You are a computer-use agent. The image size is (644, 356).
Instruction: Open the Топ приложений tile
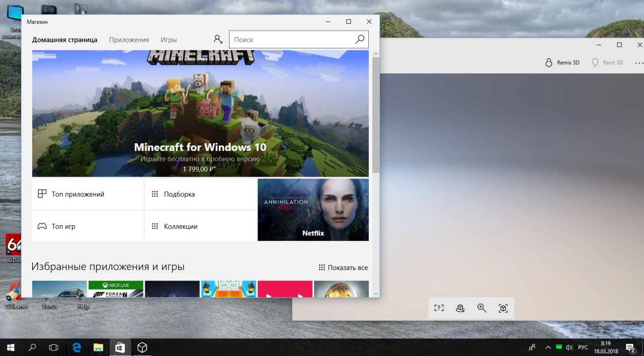pyautogui.click(x=88, y=194)
